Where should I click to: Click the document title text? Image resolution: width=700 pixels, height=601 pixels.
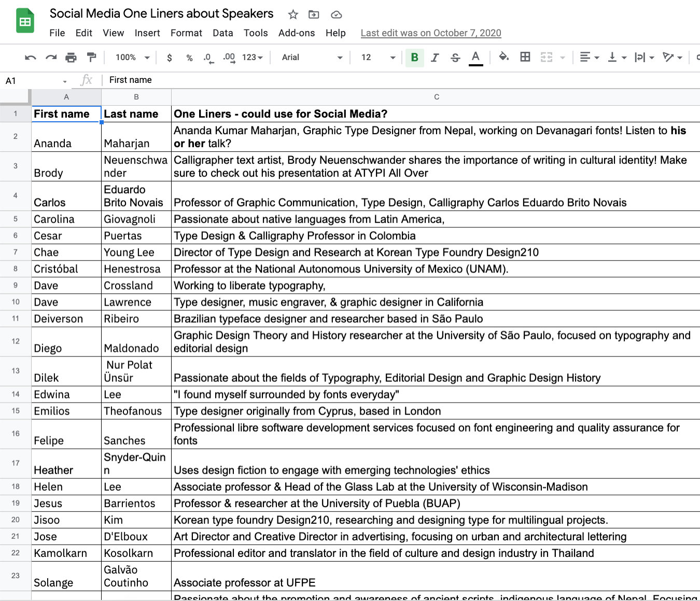point(161,14)
